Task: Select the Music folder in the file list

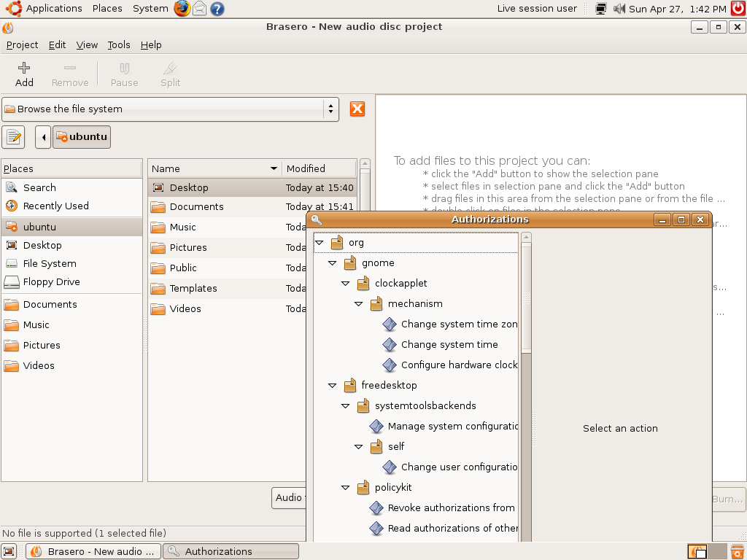Action: [182, 227]
